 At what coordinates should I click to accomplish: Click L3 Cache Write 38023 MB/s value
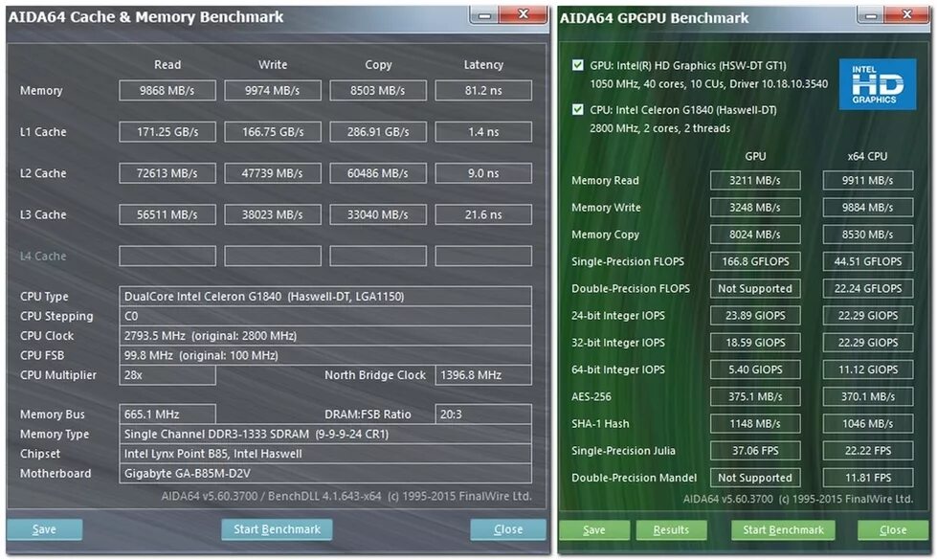point(273,214)
